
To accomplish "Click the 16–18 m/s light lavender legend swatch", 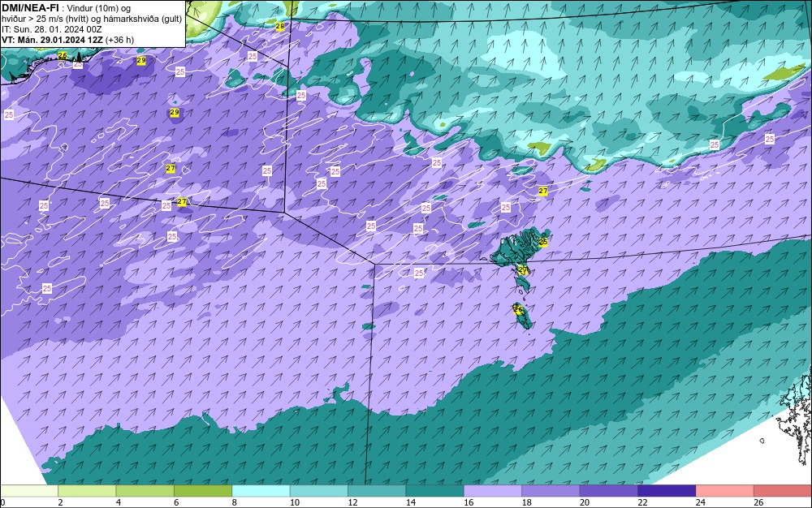I will coord(493,491).
